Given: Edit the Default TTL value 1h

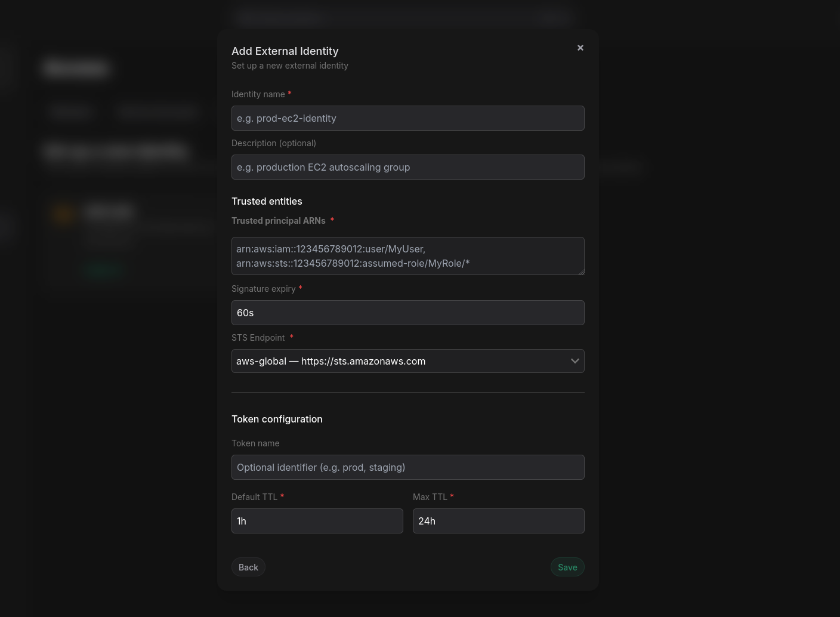Looking at the screenshot, I should click(x=317, y=521).
